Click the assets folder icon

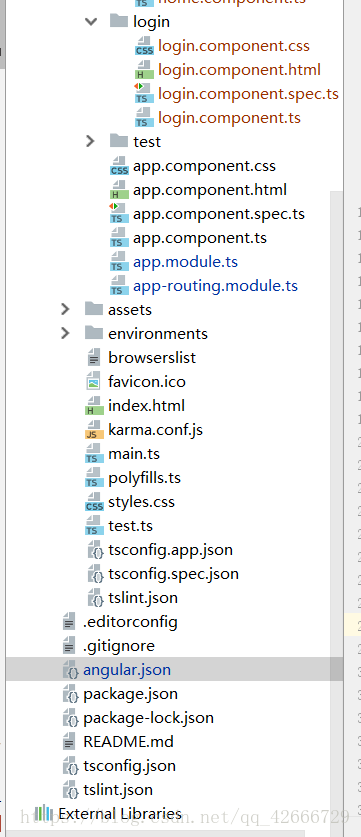(94, 309)
